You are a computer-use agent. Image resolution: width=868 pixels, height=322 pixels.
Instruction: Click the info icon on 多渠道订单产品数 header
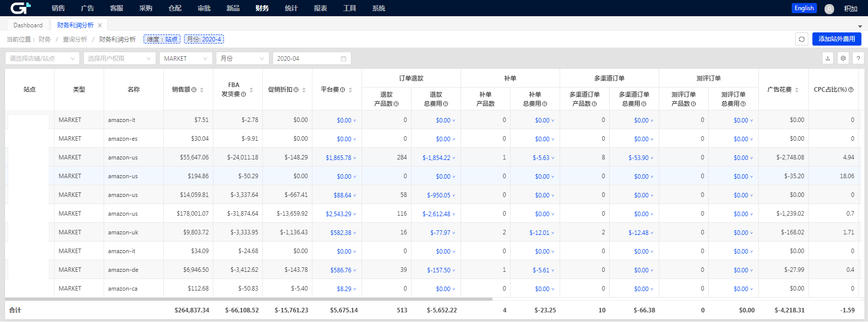pos(595,104)
